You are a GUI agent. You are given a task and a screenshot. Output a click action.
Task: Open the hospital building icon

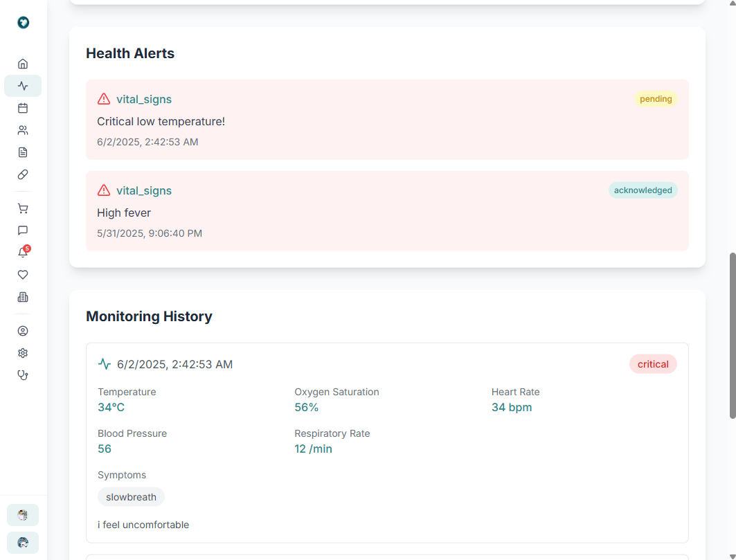[23, 297]
